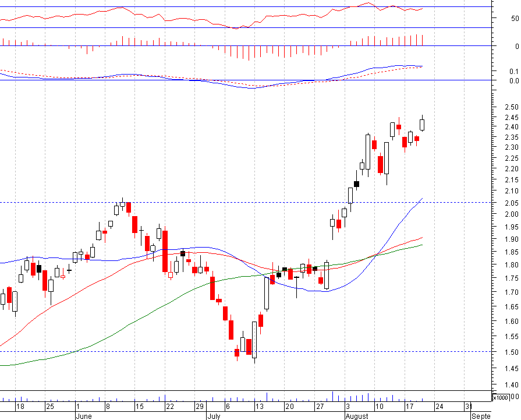The image size is (521, 420).
Task: Click date label 3 on time axis
Action: [x=348, y=407]
